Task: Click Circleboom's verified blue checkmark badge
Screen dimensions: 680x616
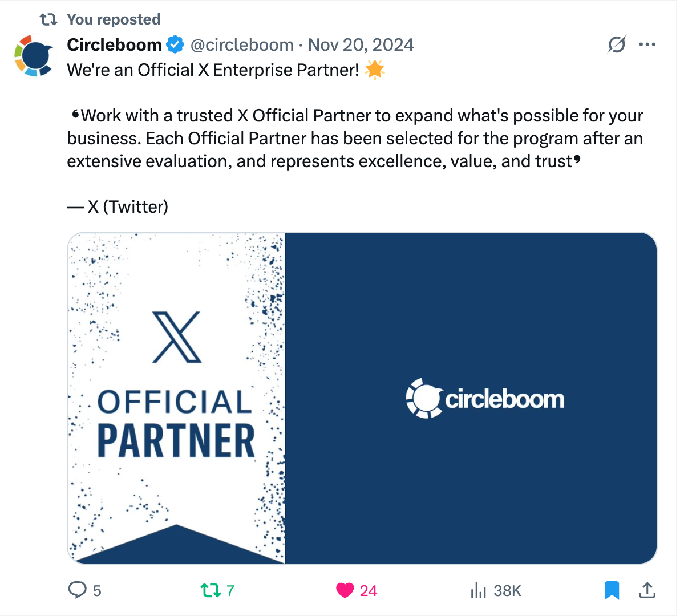Action: pyautogui.click(x=176, y=44)
